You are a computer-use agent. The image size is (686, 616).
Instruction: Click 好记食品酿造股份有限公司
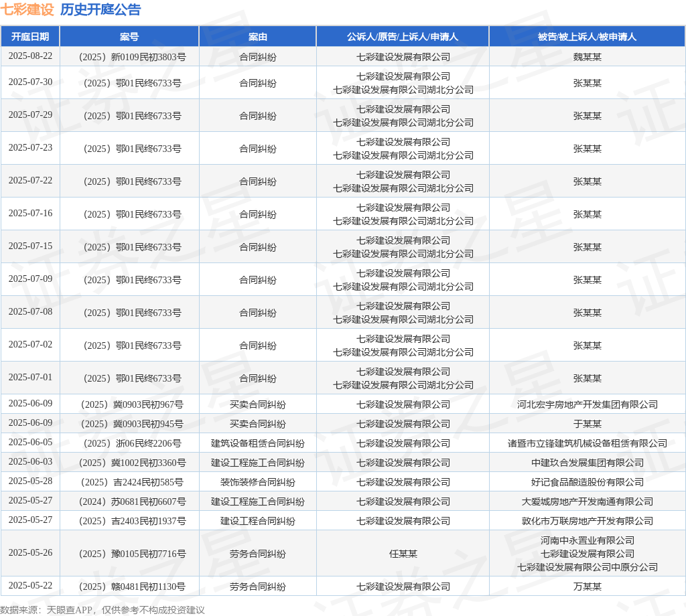click(x=587, y=482)
